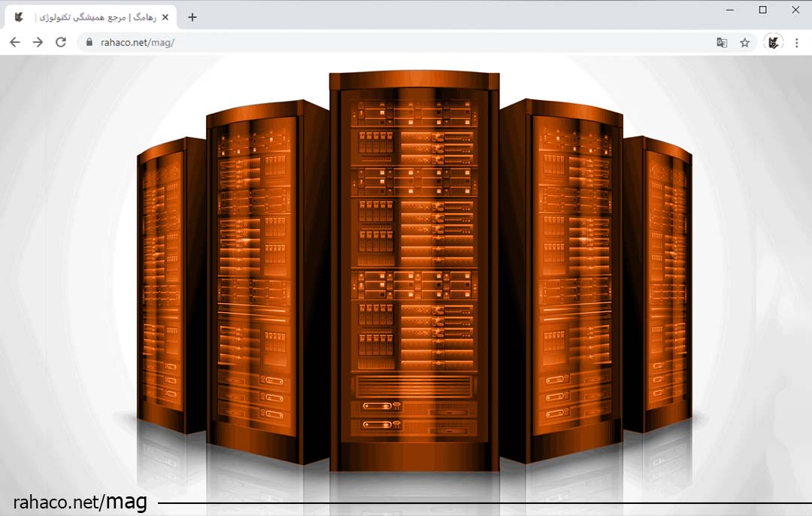Open the Chrome profile avatar
Viewport: 812px width, 516px height.
tap(773, 43)
